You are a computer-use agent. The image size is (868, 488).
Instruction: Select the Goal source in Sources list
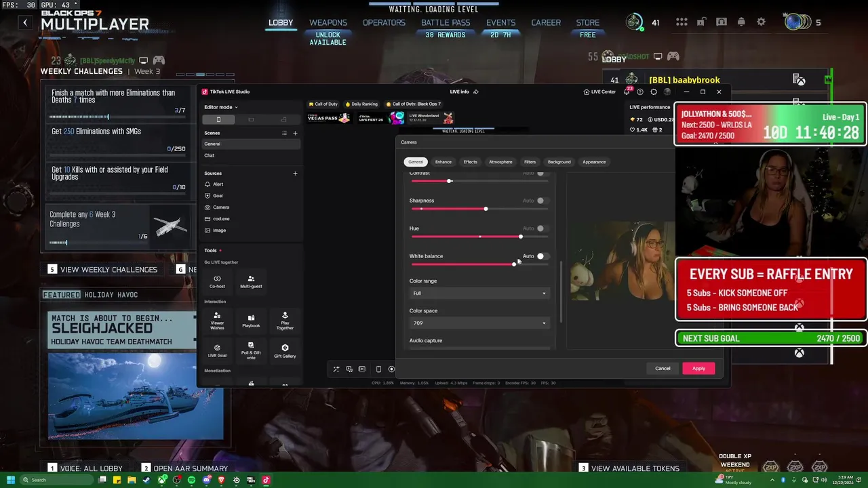click(250, 196)
